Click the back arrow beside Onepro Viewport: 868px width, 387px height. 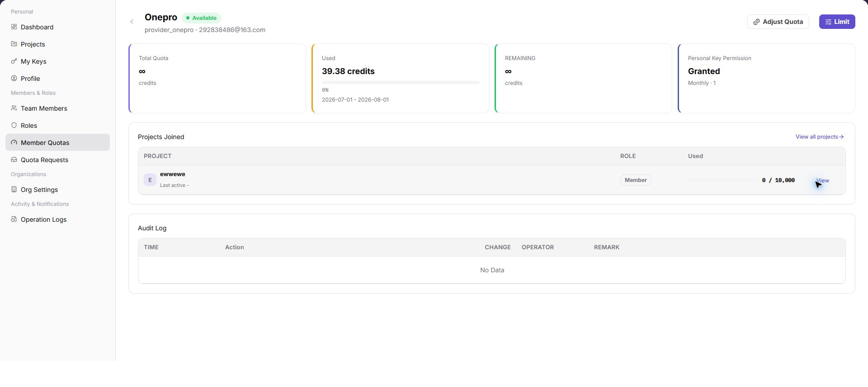(x=132, y=22)
